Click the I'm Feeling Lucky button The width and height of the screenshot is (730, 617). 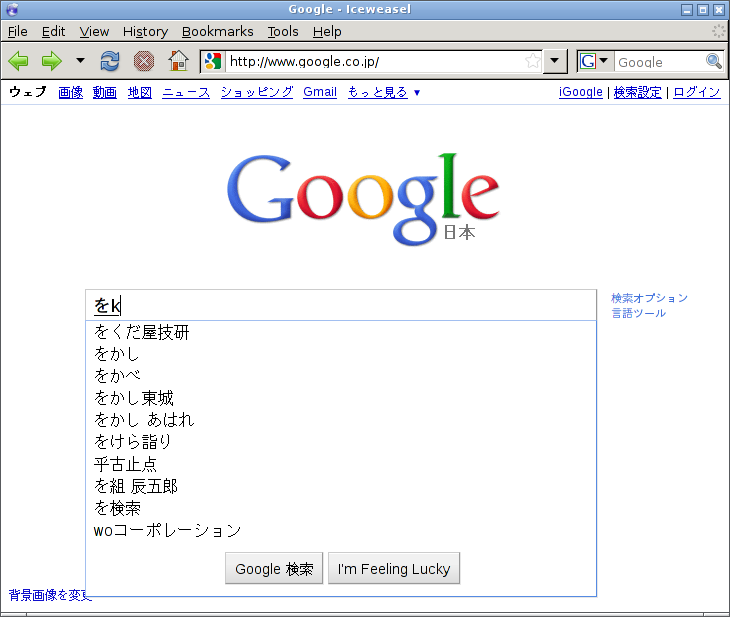click(394, 568)
